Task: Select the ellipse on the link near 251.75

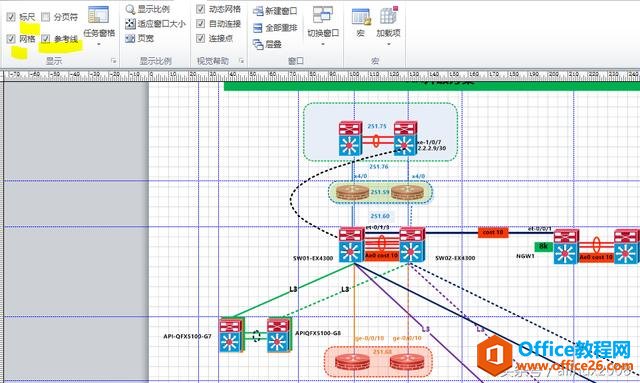Action: coord(376,141)
